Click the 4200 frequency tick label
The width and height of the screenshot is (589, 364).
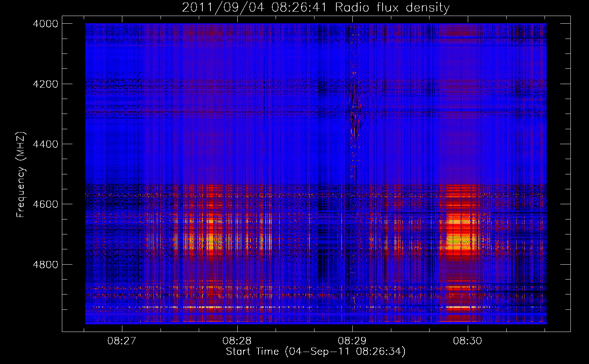(46, 84)
